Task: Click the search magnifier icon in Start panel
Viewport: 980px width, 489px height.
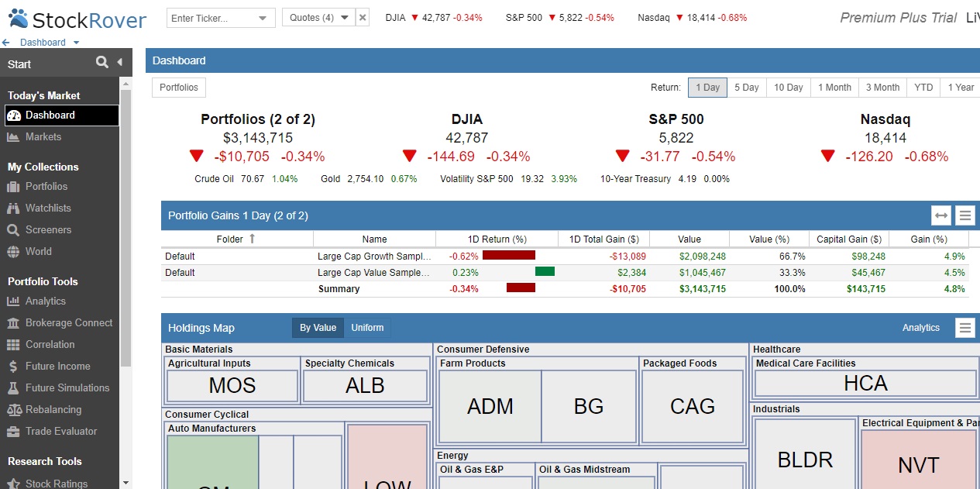Action: [101, 63]
